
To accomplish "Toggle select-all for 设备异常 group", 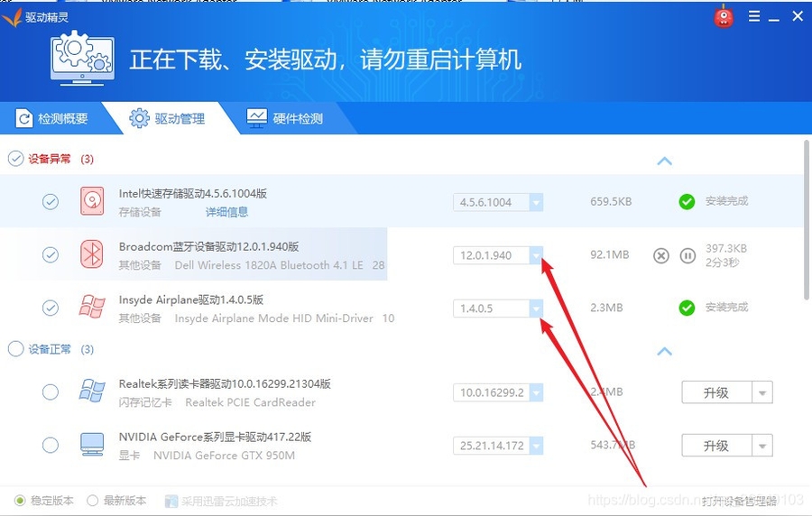I will 15,159.
